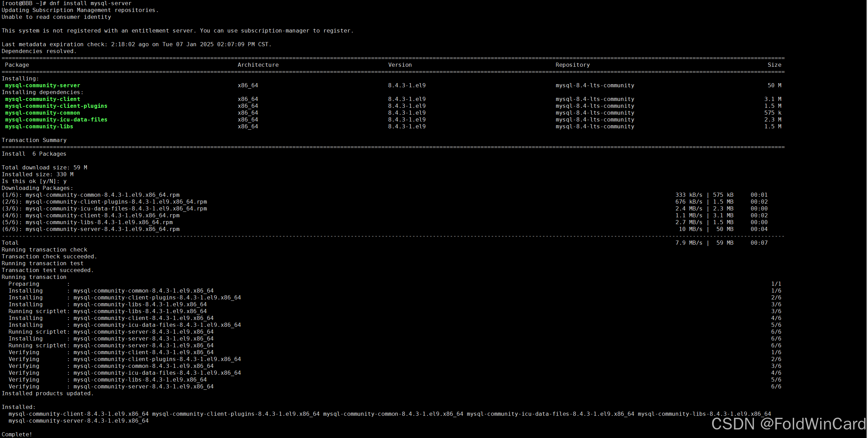Click the Repository column header

point(572,65)
